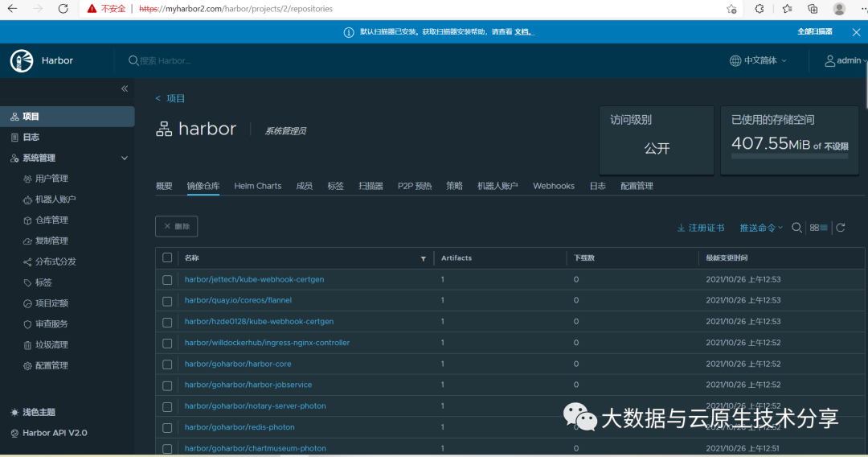868x457 pixels.
Task: Click the Harbor lighthouse logo
Action: tap(22, 60)
